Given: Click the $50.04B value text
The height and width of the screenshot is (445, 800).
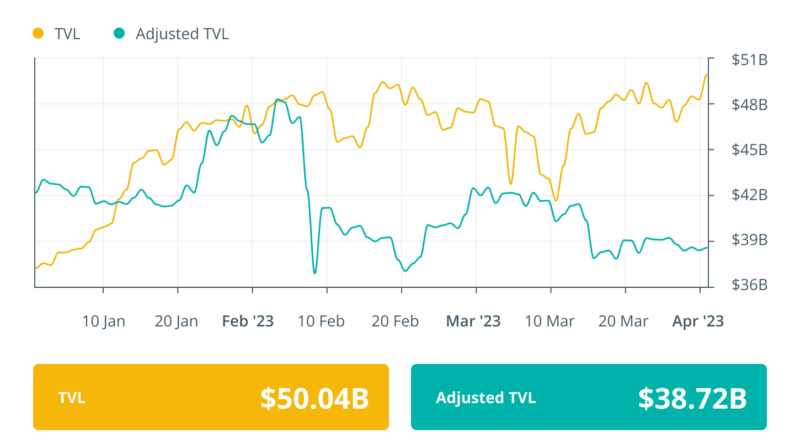Looking at the screenshot, I should (315, 398).
